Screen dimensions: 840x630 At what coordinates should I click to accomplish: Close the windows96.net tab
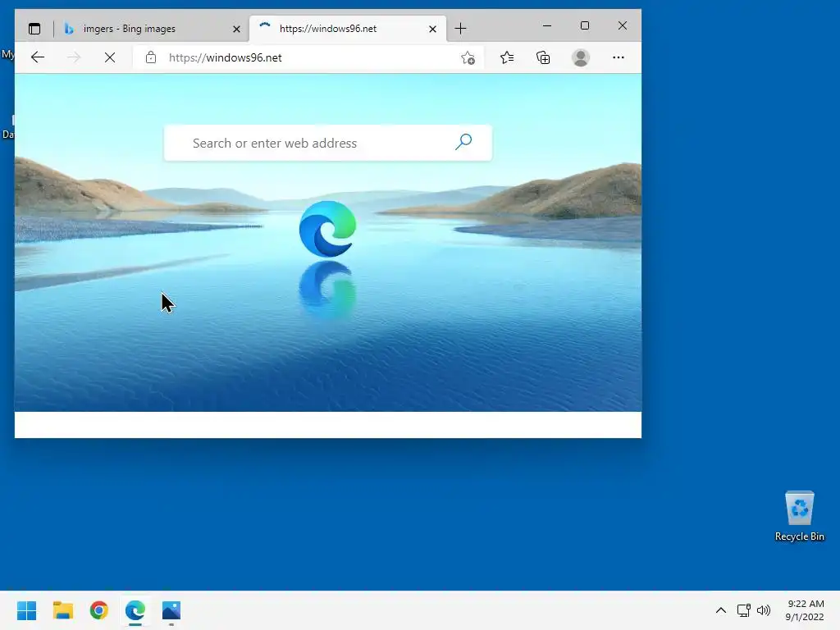point(433,29)
